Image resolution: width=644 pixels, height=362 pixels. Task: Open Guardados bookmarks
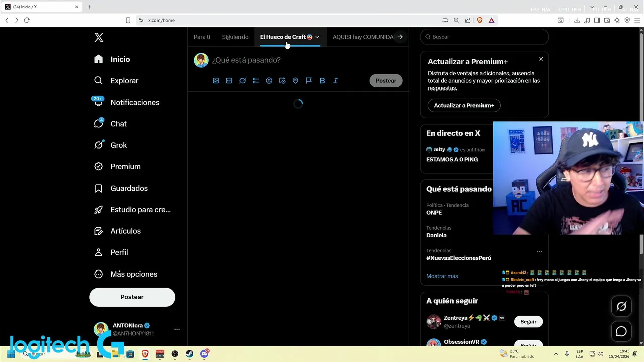pos(121,188)
